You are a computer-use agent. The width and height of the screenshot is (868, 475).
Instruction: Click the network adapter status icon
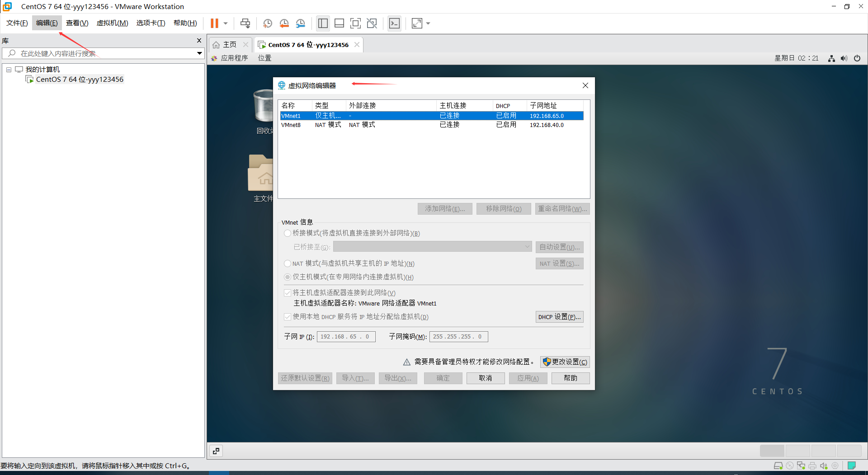(x=801, y=466)
